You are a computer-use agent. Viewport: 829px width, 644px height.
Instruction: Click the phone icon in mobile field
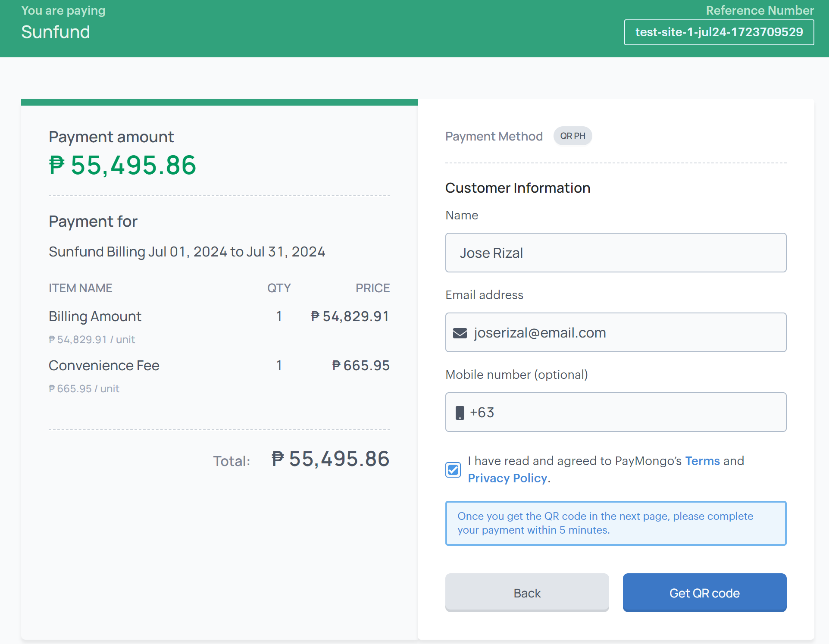pyautogui.click(x=460, y=413)
